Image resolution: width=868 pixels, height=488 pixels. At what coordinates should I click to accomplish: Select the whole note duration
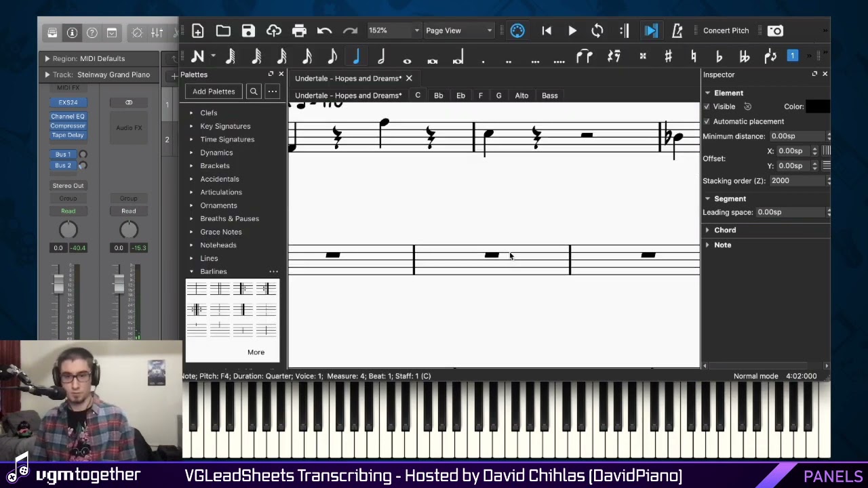point(407,60)
